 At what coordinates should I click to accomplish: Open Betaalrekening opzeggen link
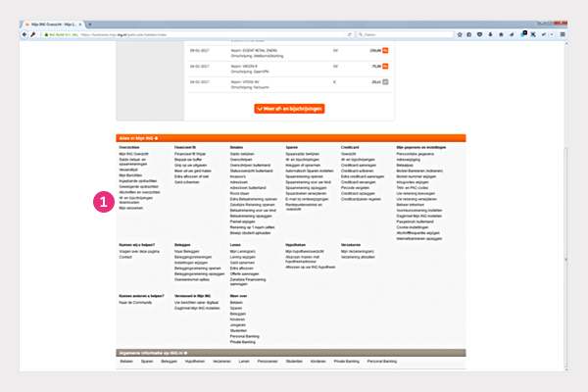point(251,216)
